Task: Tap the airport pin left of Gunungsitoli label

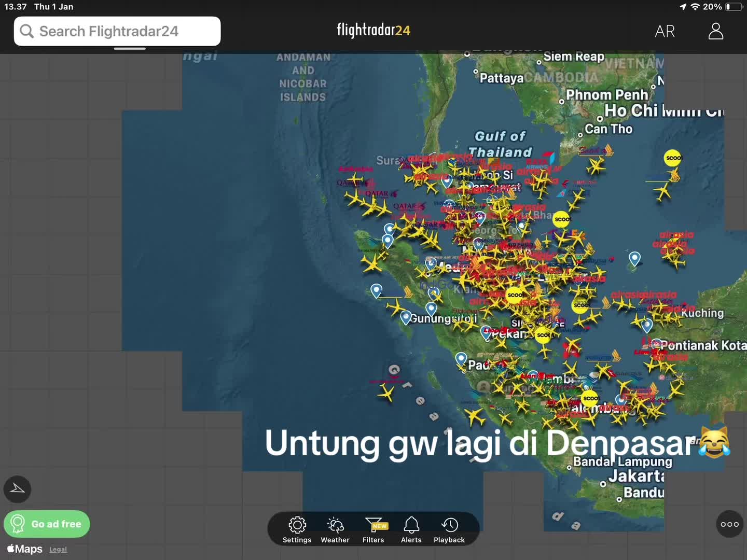Action: [x=406, y=317]
